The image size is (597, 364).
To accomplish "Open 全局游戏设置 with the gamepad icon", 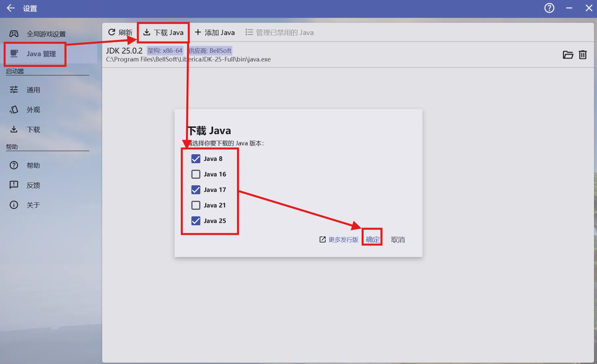I will click(46, 33).
